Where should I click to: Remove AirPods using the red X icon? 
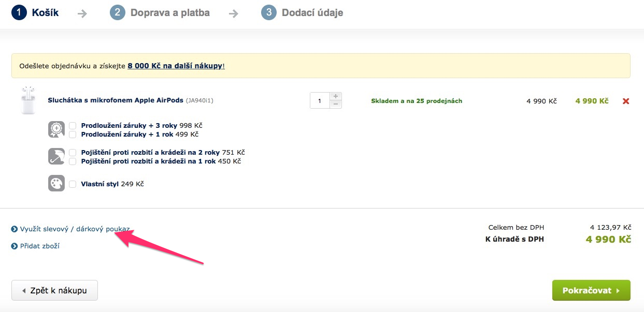point(626,101)
